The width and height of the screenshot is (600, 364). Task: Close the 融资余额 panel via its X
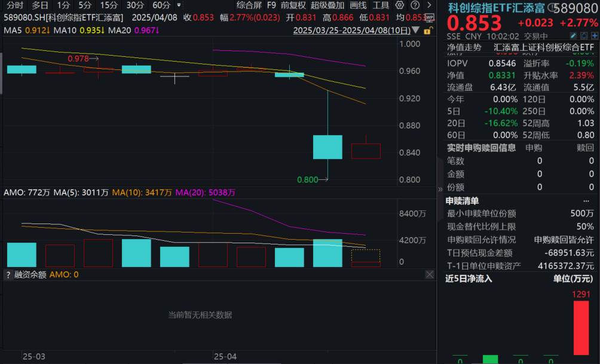pyautogui.click(x=429, y=274)
